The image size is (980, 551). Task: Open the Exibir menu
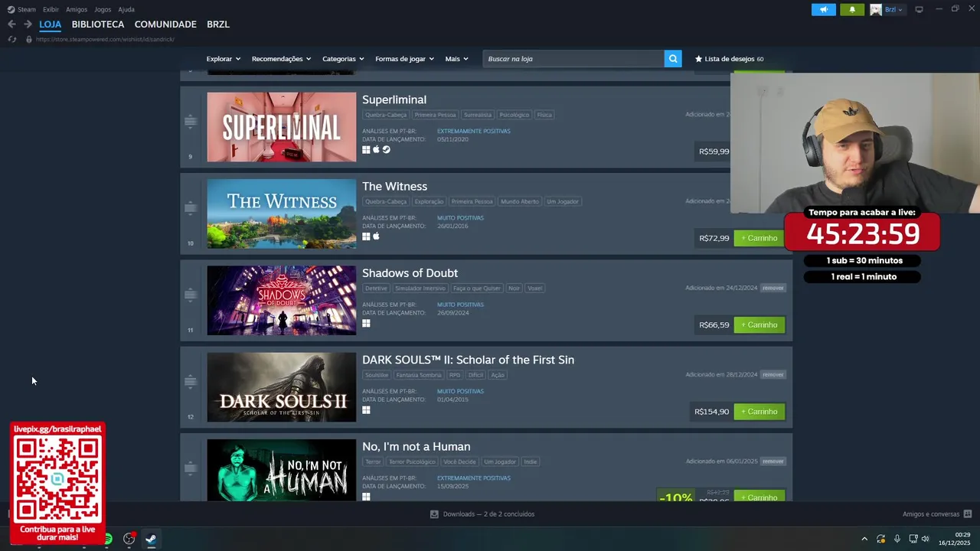click(51, 9)
